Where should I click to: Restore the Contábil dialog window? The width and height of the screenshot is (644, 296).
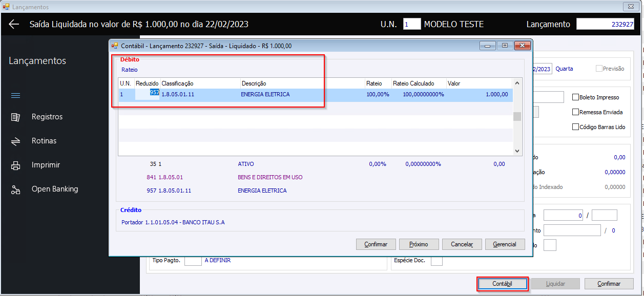505,46
